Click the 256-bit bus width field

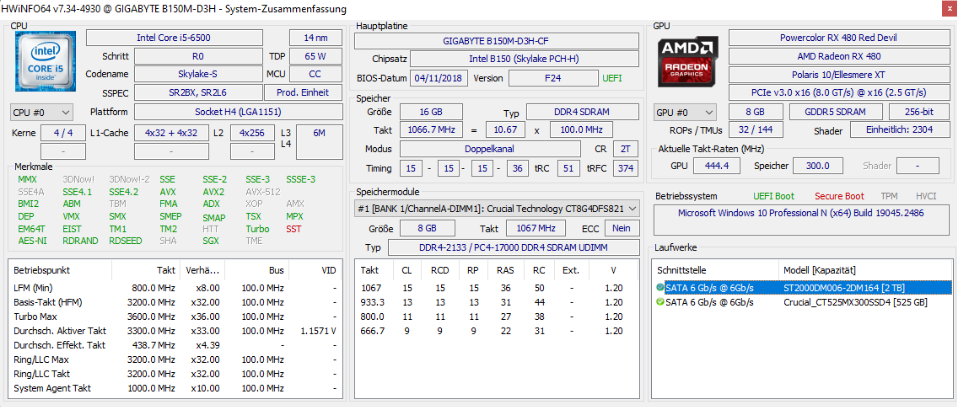click(x=918, y=112)
